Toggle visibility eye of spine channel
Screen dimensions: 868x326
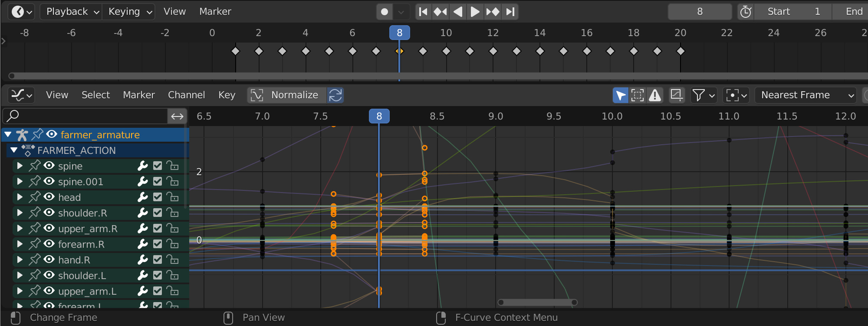click(49, 166)
